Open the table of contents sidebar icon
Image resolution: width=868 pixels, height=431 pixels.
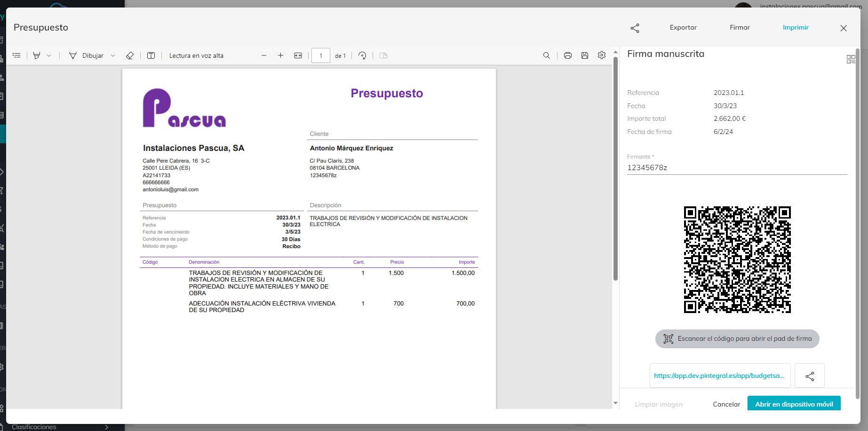click(x=16, y=55)
